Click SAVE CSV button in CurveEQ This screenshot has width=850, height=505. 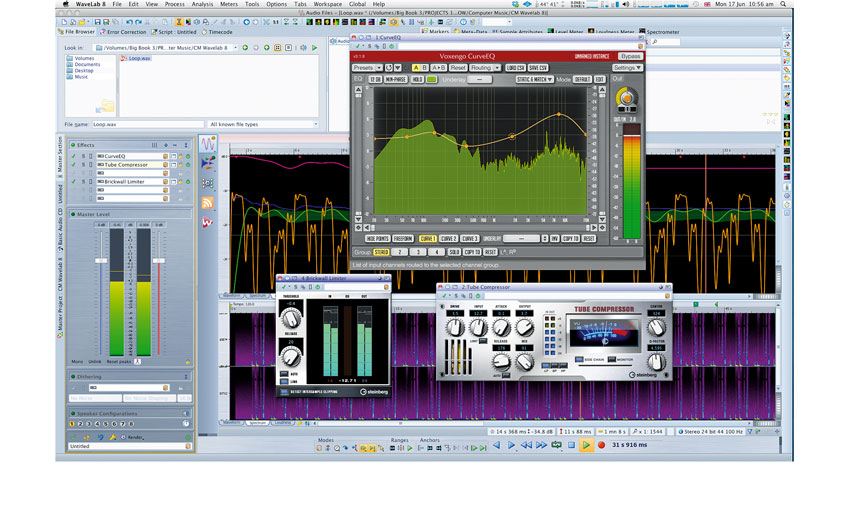coord(538,68)
